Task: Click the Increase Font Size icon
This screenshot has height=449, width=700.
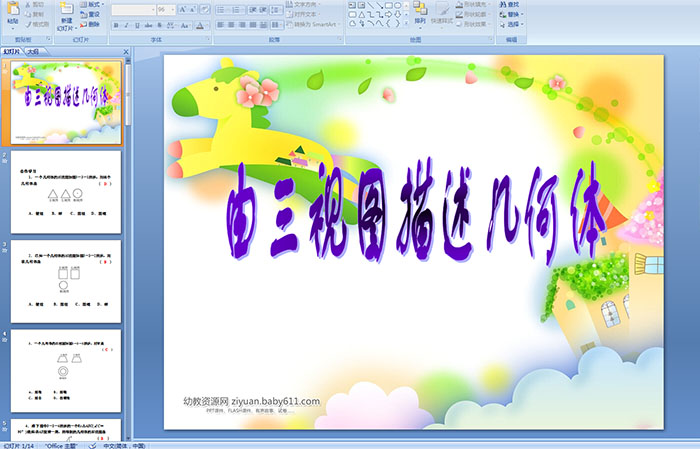Action: (183, 9)
